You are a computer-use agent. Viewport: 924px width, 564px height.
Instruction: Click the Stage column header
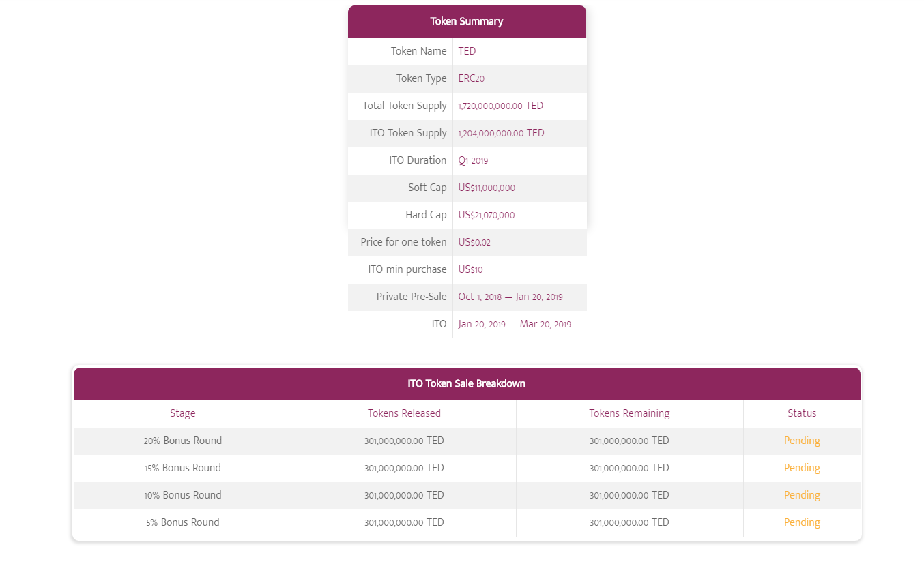(183, 413)
